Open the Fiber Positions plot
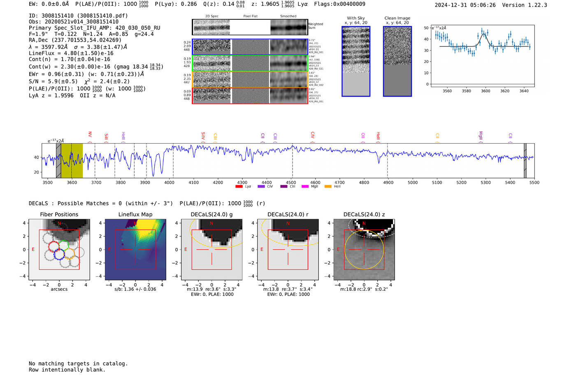Image resolution: width=576 pixels, height=392 pixels. click(59, 250)
